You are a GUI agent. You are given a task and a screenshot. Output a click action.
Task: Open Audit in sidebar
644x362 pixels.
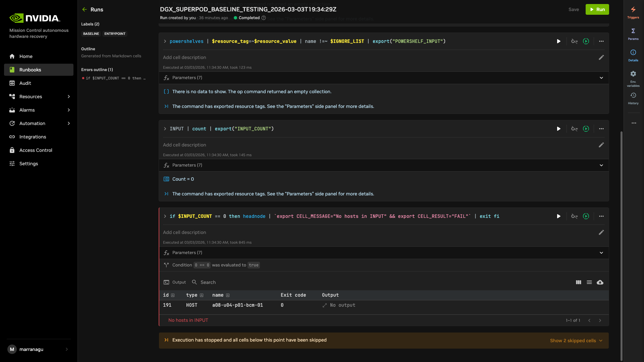(39, 83)
